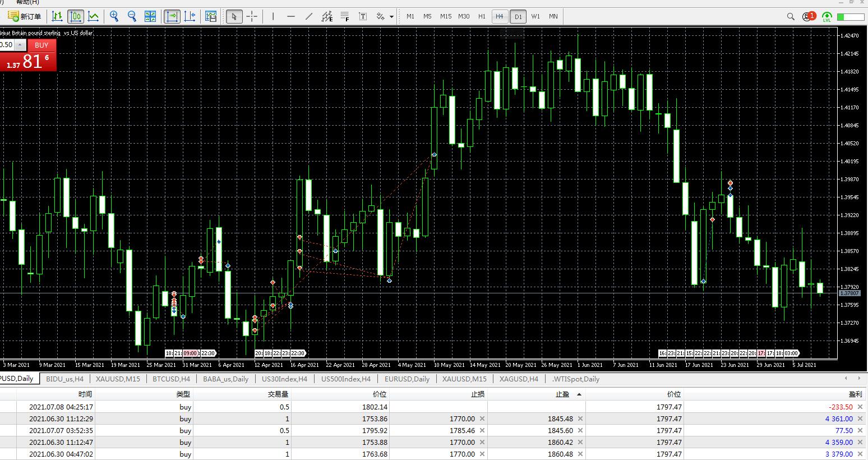The image size is (868, 460).
Task: Increase lot volume with the stepper arrow
Action: point(20,45)
